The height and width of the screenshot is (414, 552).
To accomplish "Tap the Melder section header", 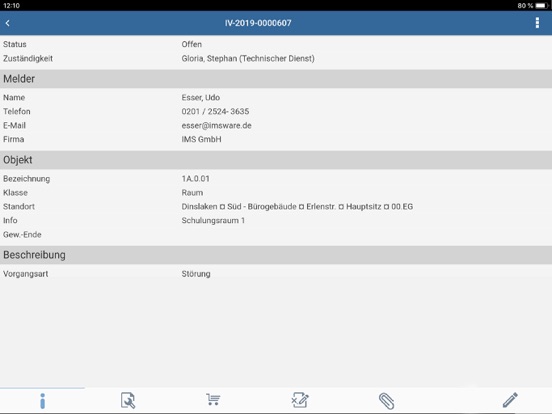I will point(276,79).
